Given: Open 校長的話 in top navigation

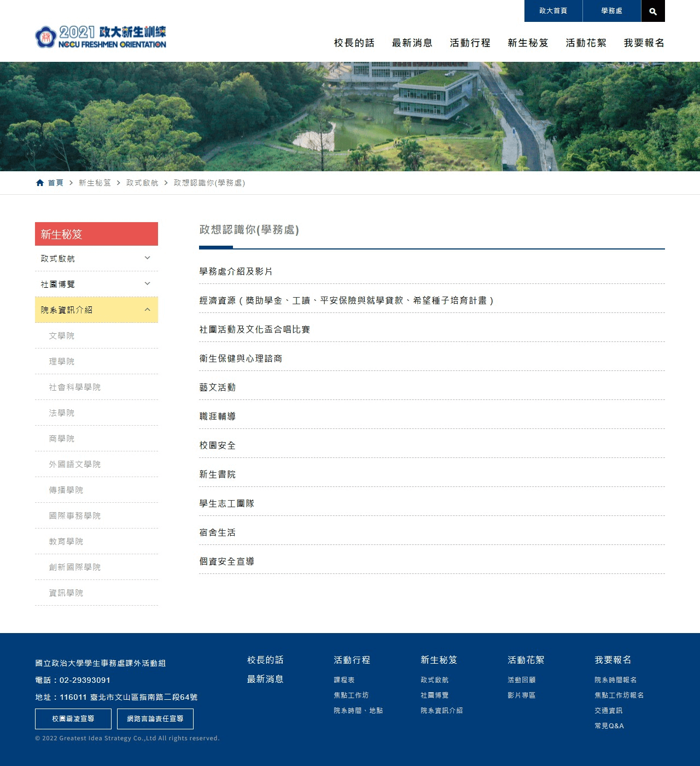Looking at the screenshot, I should [354, 43].
